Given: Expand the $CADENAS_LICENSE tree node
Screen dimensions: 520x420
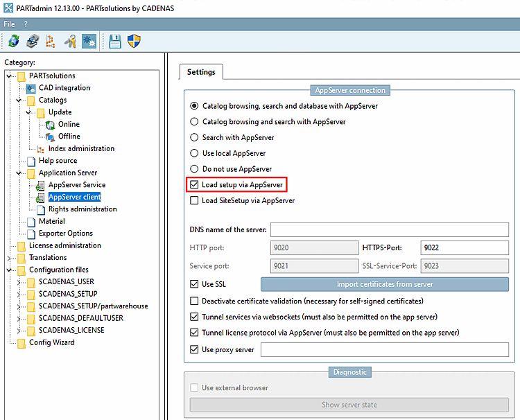Looking at the screenshot, I should coord(19,331).
